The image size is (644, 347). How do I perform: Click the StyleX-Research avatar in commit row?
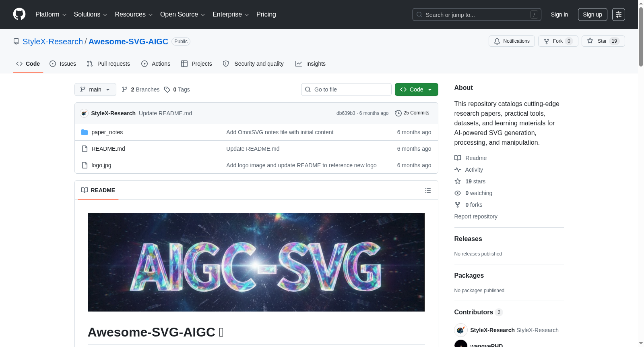[x=84, y=113]
